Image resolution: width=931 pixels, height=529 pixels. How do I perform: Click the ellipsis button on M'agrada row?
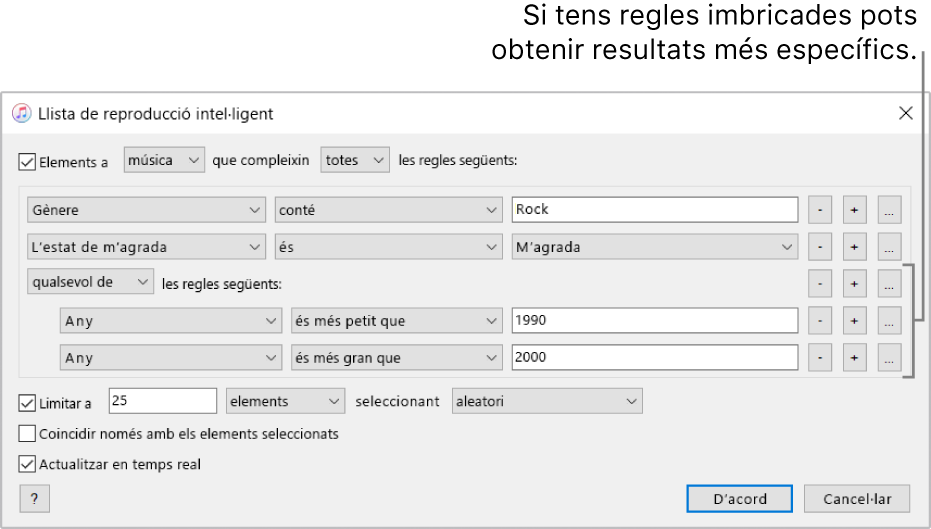tap(889, 247)
